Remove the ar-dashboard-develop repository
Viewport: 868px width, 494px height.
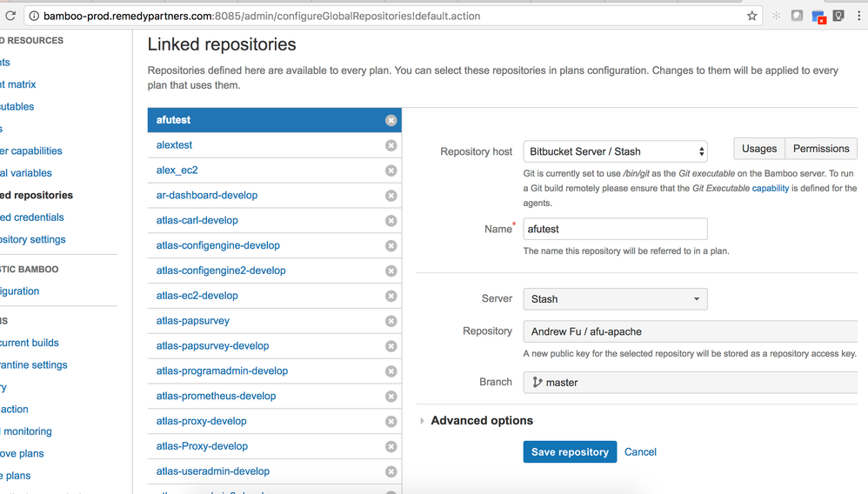pos(391,196)
